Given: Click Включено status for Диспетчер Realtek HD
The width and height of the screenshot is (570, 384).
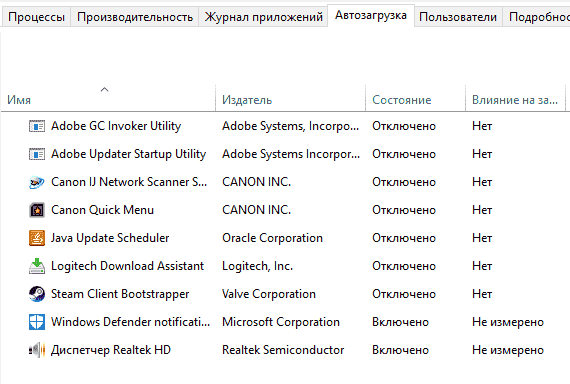Looking at the screenshot, I should (x=400, y=350).
